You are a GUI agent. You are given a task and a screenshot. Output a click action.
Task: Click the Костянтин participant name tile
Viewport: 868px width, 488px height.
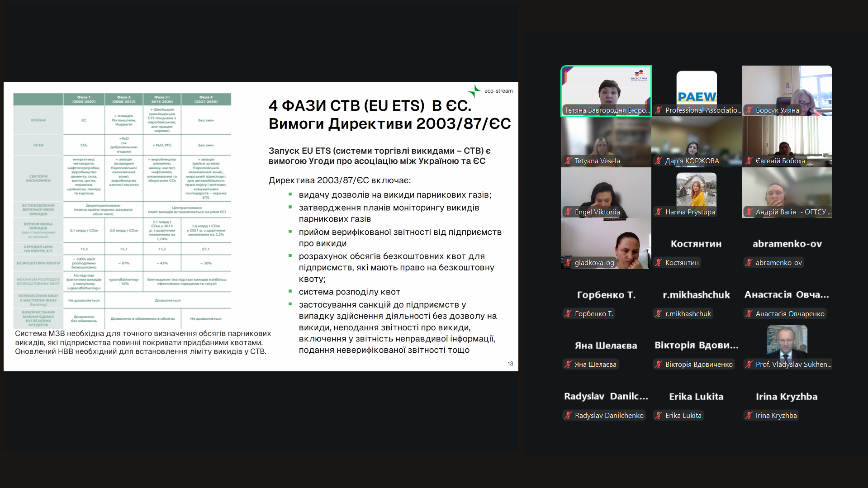[x=696, y=244]
